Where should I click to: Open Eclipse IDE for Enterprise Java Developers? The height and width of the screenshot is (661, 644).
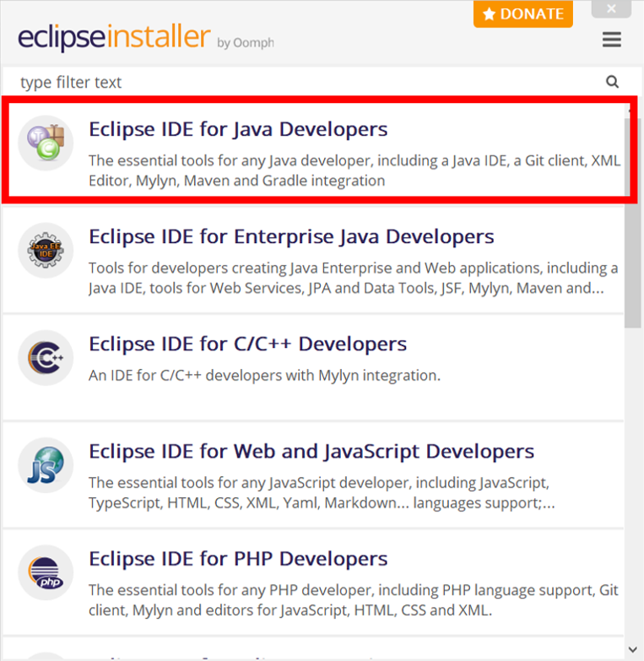coord(291,236)
